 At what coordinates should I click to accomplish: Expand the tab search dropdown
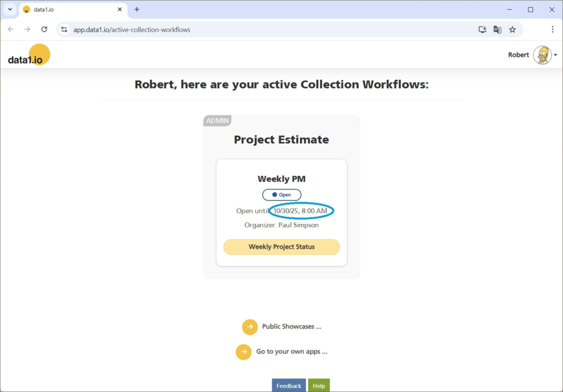10,9
